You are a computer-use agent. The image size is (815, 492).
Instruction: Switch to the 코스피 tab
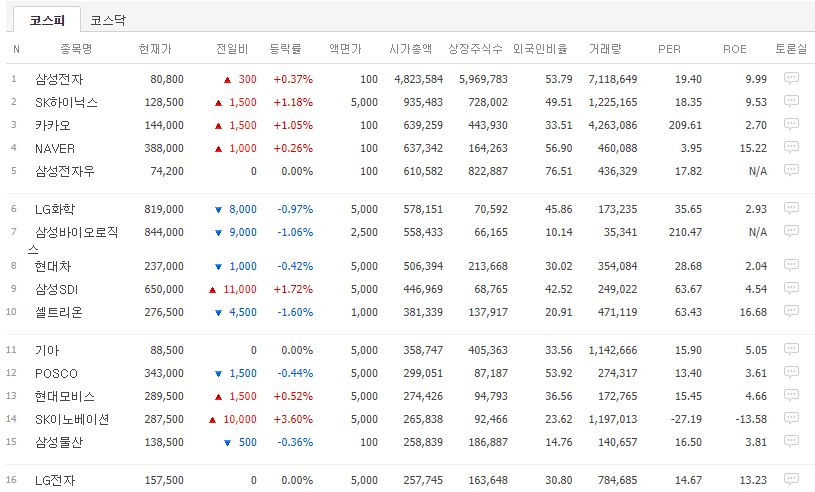[x=47, y=20]
